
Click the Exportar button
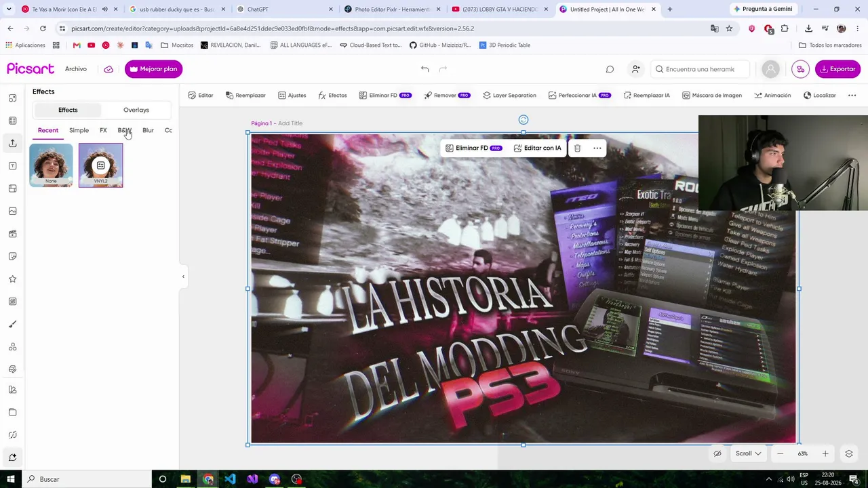(x=837, y=69)
